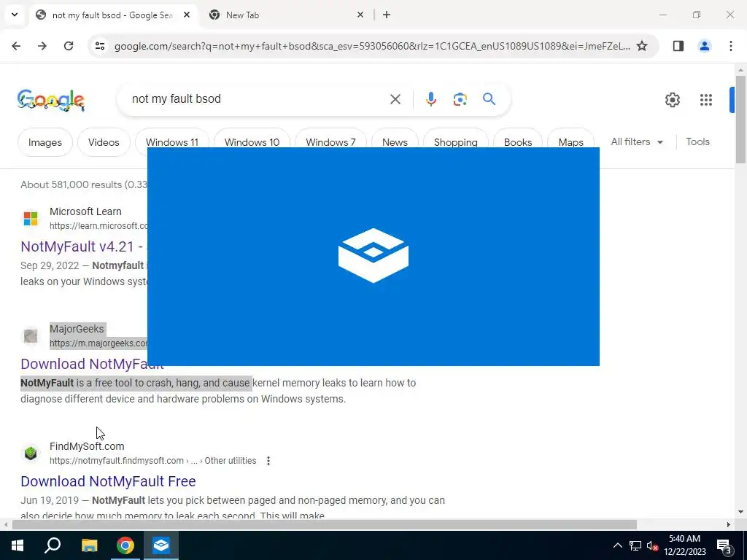Open the Windows Start menu
This screenshot has height=560, width=747.
click(x=18, y=545)
